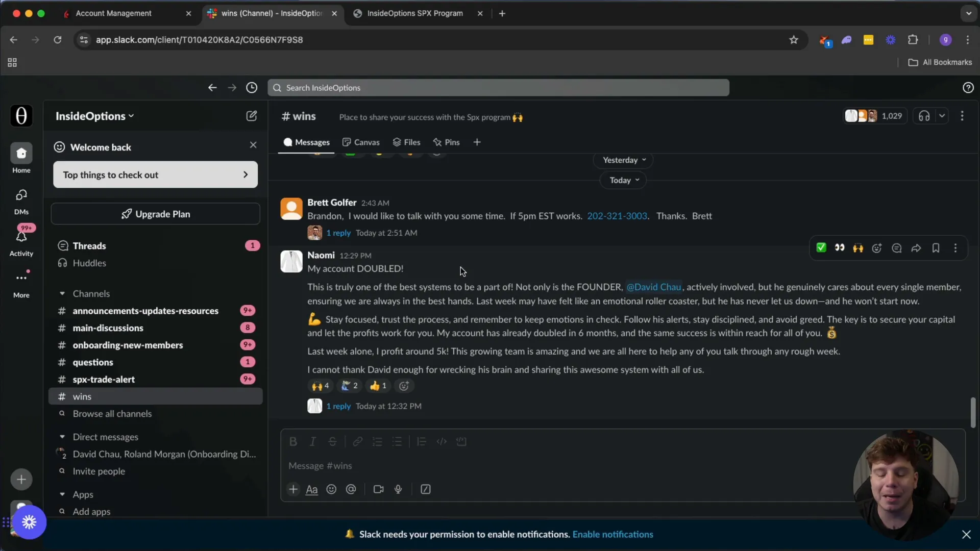Open the phone number link 202-321-3003
980x551 pixels.
click(617, 216)
